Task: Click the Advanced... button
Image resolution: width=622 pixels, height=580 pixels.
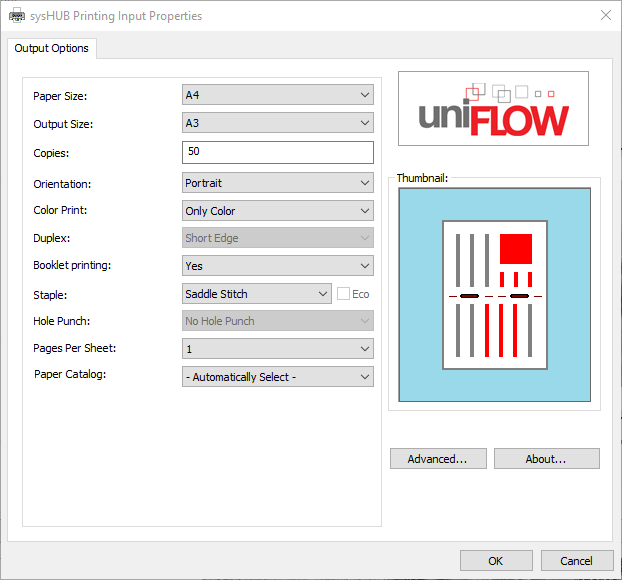Action: pos(438,459)
